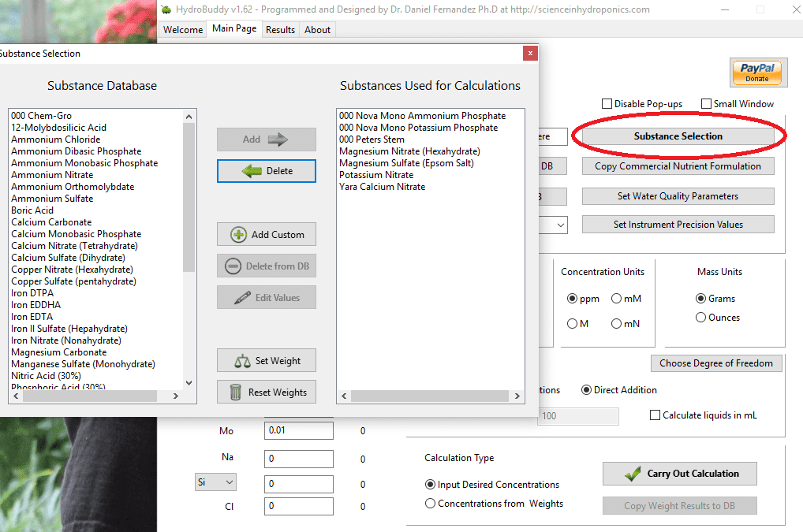Open the partially hidden combo box arrow
This screenshot has width=803, height=532.
pos(561,225)
